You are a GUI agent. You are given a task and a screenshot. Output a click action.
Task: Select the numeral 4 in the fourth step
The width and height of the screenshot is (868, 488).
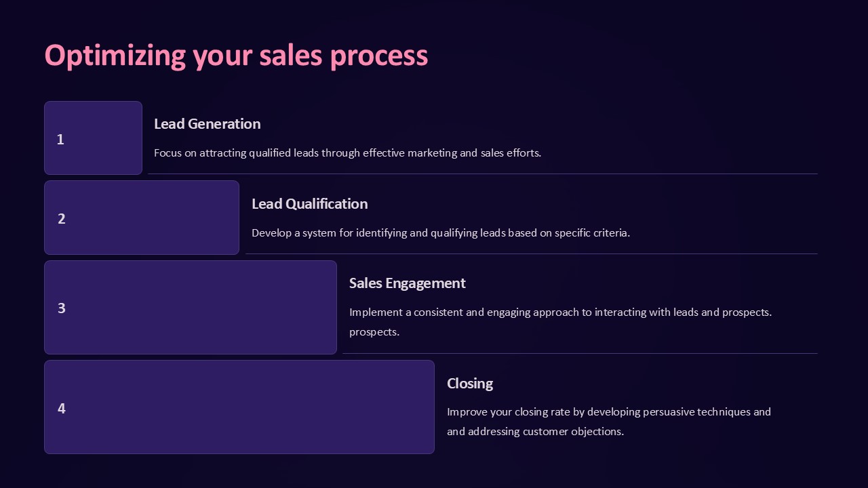(62, 409)
